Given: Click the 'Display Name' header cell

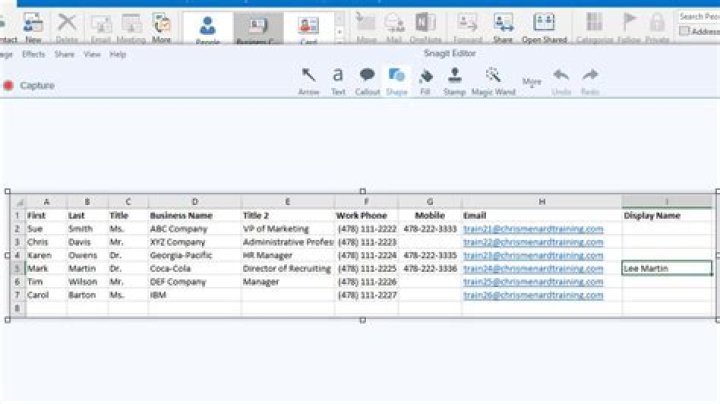Looking at the screenshot, I should tap(667, 215).
